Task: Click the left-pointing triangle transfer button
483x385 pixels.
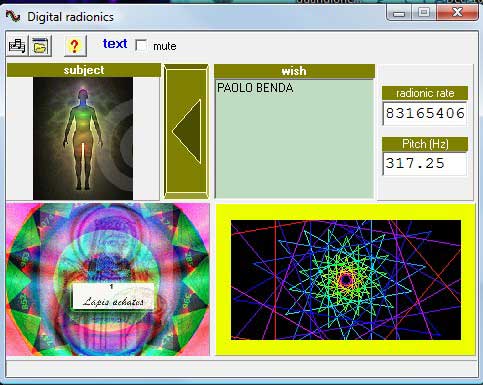Action: 186,131
